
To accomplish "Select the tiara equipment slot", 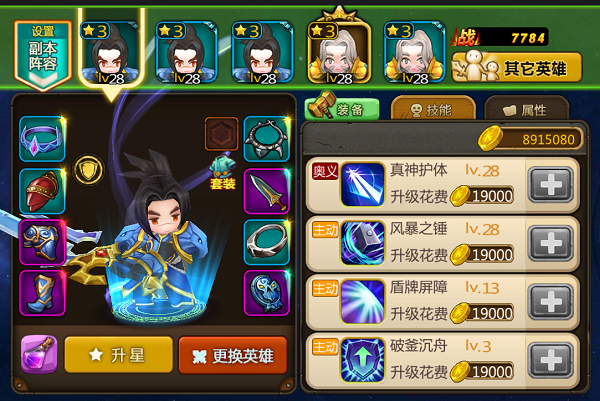I will (x=42, y=139).
